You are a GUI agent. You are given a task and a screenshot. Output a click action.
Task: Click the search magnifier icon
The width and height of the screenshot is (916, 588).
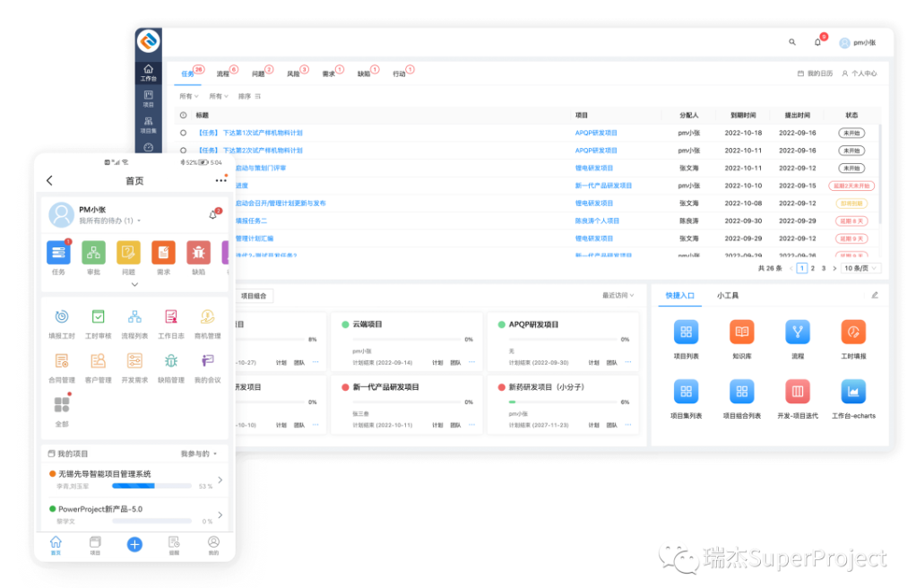791,42
